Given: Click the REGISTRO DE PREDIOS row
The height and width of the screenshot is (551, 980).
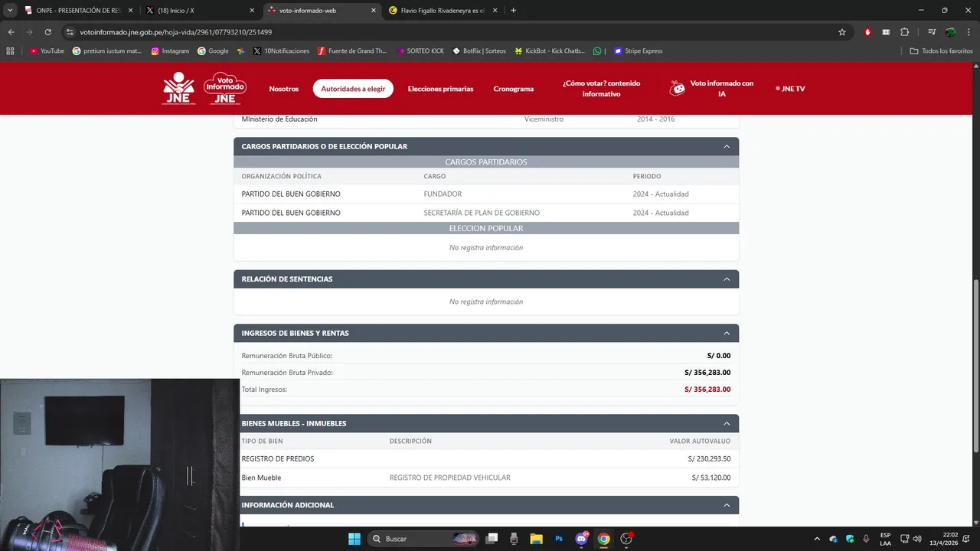Looking at the screenshot, I should coord(486,459).
